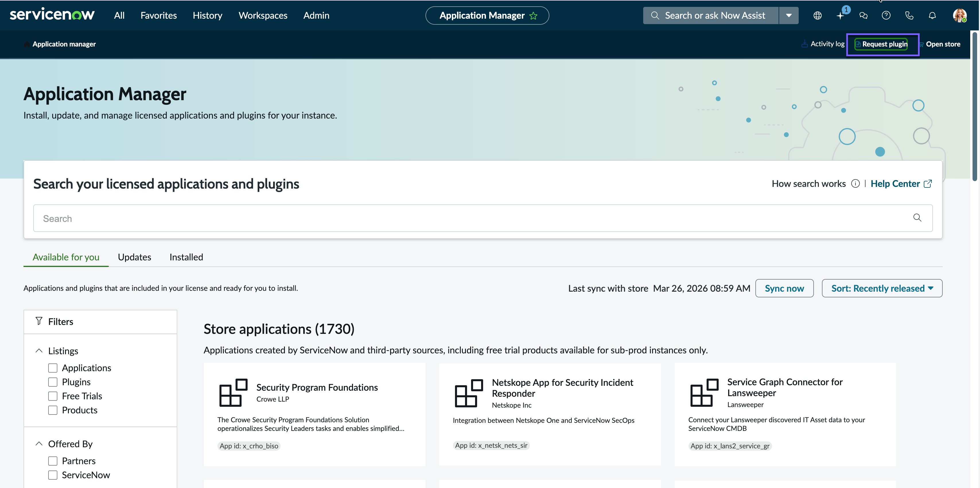
Task: Check the Products filter
Action: coord(53,410)
